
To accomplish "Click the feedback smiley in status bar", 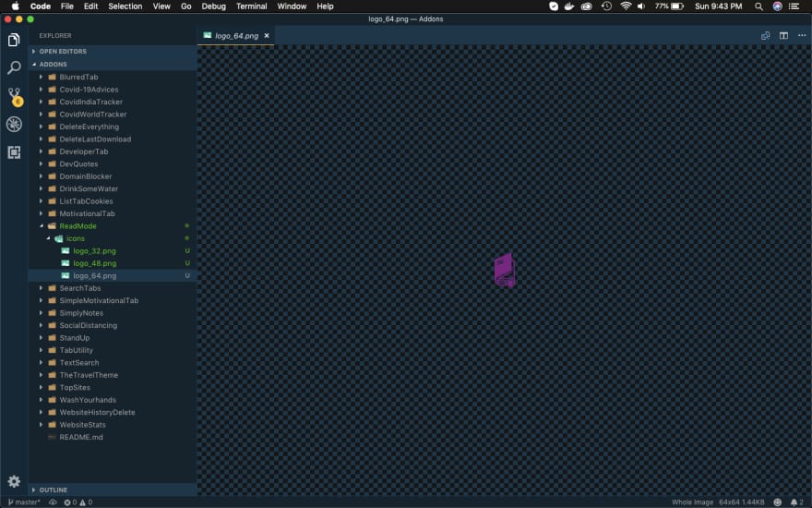I will [777, 502].
